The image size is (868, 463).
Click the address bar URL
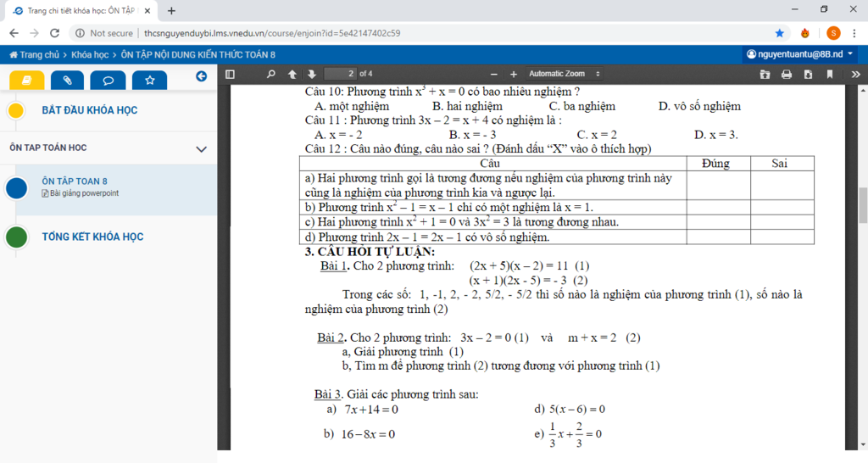(272, 33)
